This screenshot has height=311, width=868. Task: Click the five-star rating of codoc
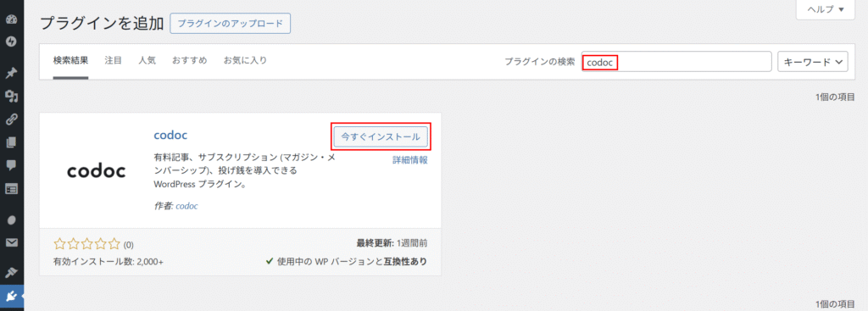[x=86, y=243]
